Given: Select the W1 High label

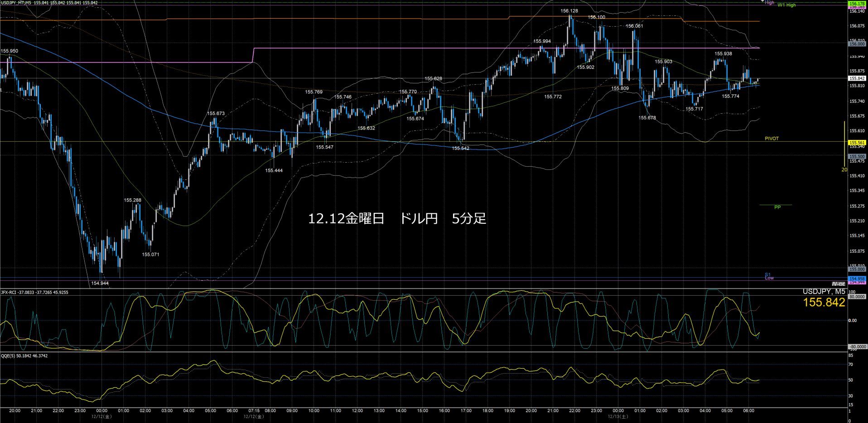Looking at the screenshot, I should coord(786,5).
